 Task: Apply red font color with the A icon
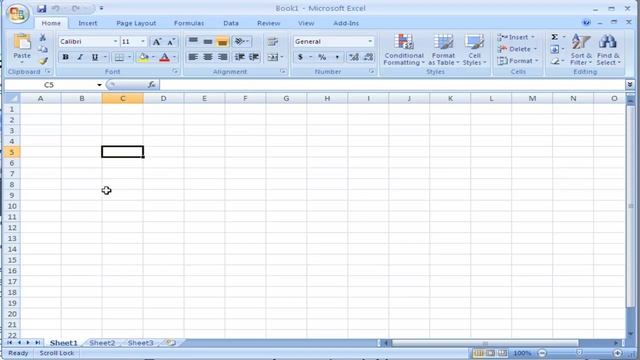click(164, 57)
